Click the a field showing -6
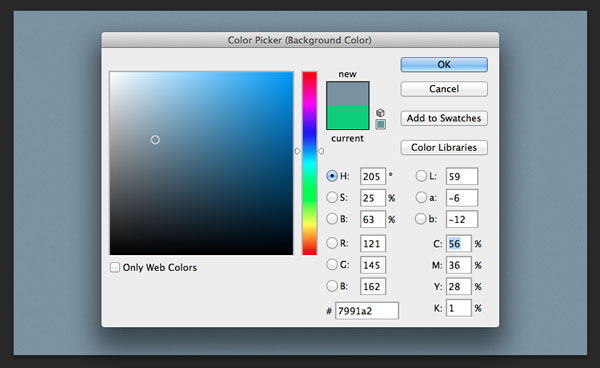 [462, 198]
